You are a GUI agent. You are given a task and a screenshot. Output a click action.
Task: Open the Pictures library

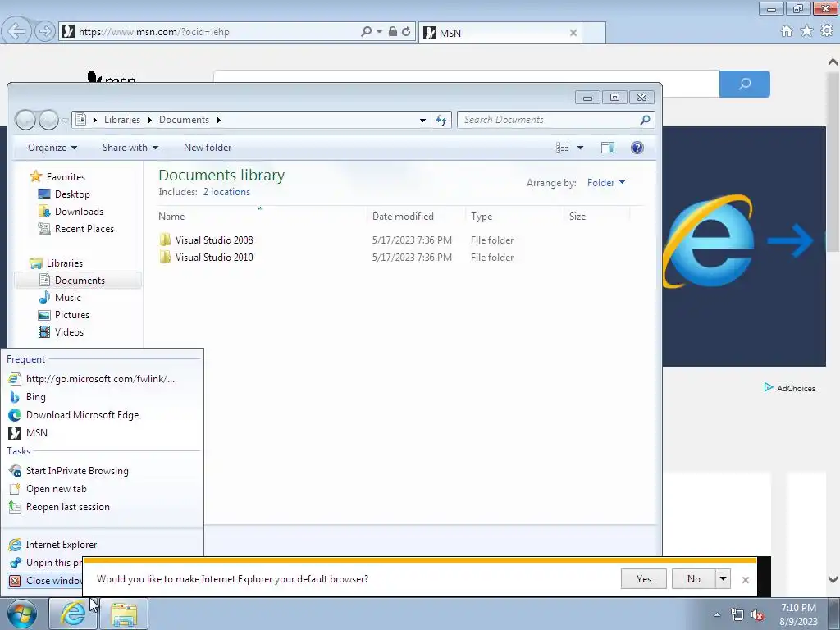[72, 315]
